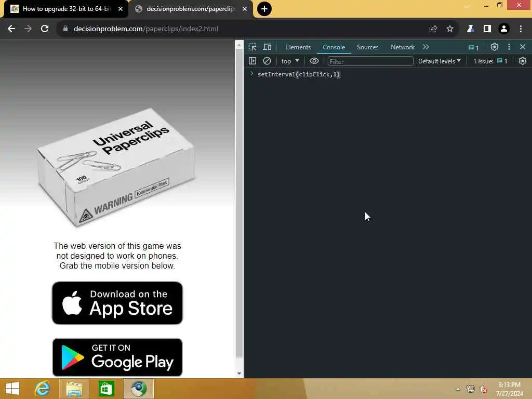Open the top JavaScript context dropdown
Image resolution: width=532 pixels, height=399 pixels.
tap(290, 61)
